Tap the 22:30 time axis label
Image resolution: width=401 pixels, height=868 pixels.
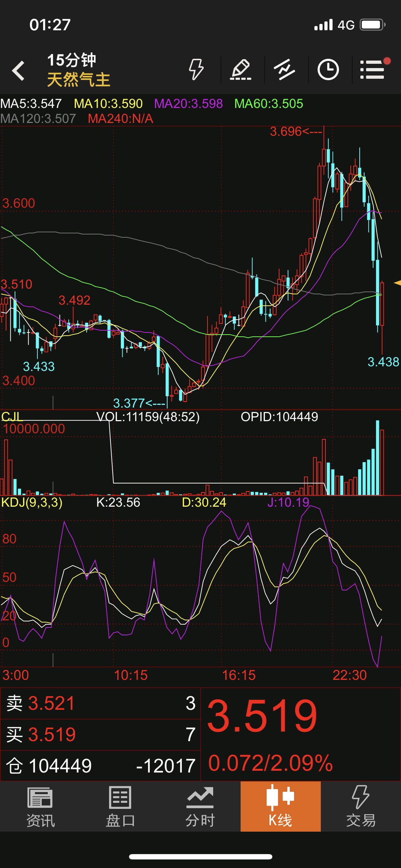349,675
